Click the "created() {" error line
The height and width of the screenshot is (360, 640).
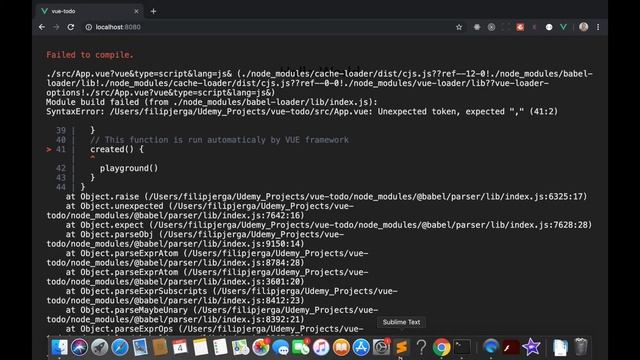point(117,149)
